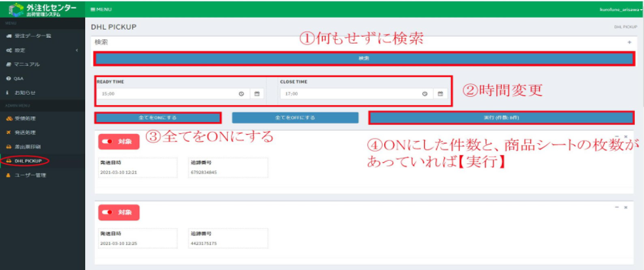Image resolution: width=644 pixels, height=270 pixels.
Task: Click the clock icon in CLOSE TIME field
Action: pyautogui.click(x=425, y=94)
